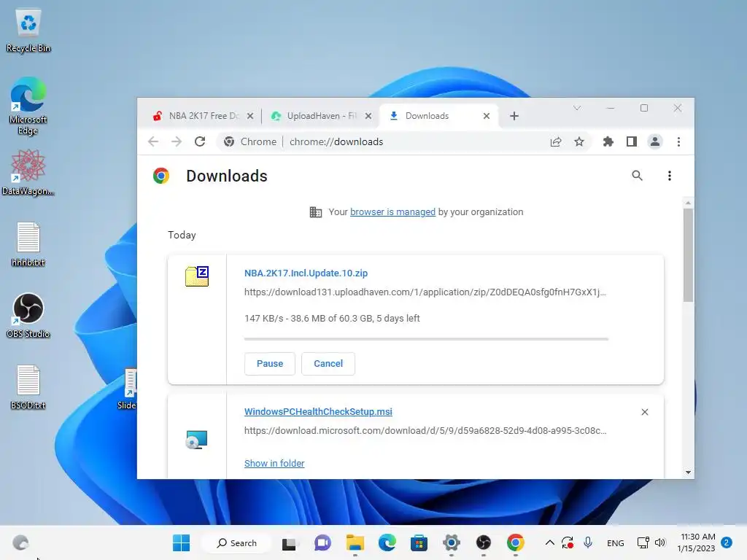The height and width of the screenshot is (560, 747).
Task: Open Microsoft Store from the taskbar
Action: 419,542
